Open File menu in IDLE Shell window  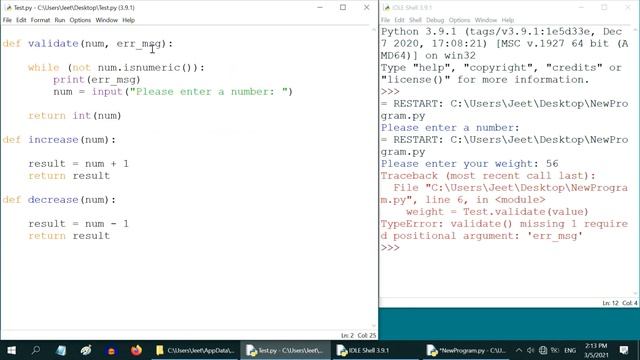[385, 20]
